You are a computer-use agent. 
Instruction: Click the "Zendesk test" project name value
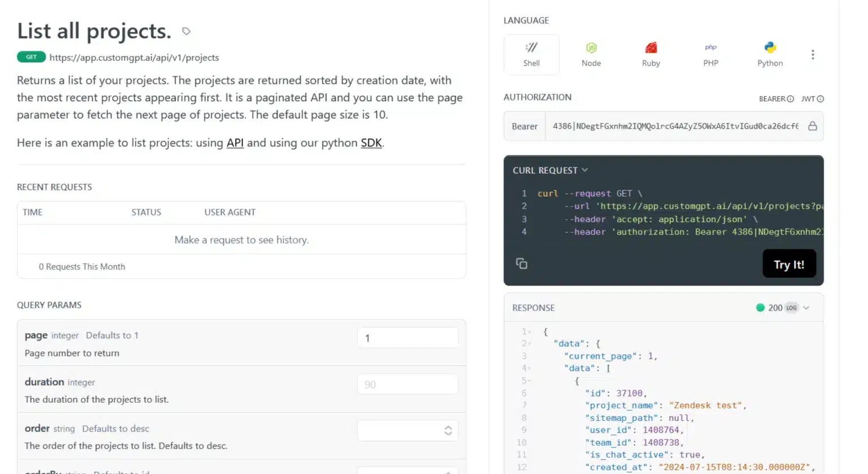[x=705, y=405]
